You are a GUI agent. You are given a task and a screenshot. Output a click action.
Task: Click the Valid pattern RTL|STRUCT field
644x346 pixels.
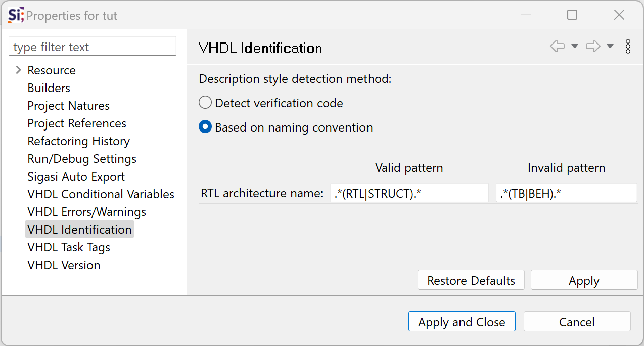tap(409, 193)
